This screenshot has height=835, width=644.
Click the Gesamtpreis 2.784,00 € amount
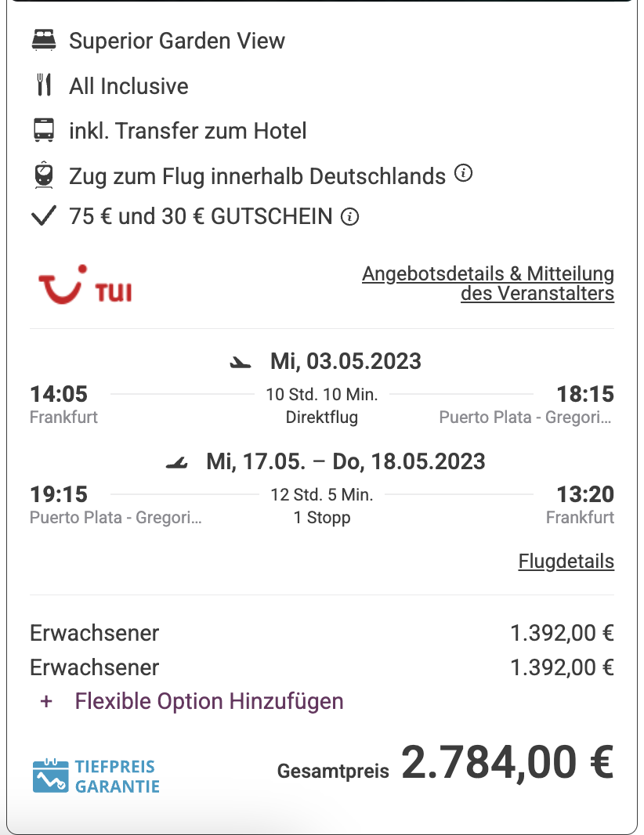pyautogui.click(x=507, y=763)
